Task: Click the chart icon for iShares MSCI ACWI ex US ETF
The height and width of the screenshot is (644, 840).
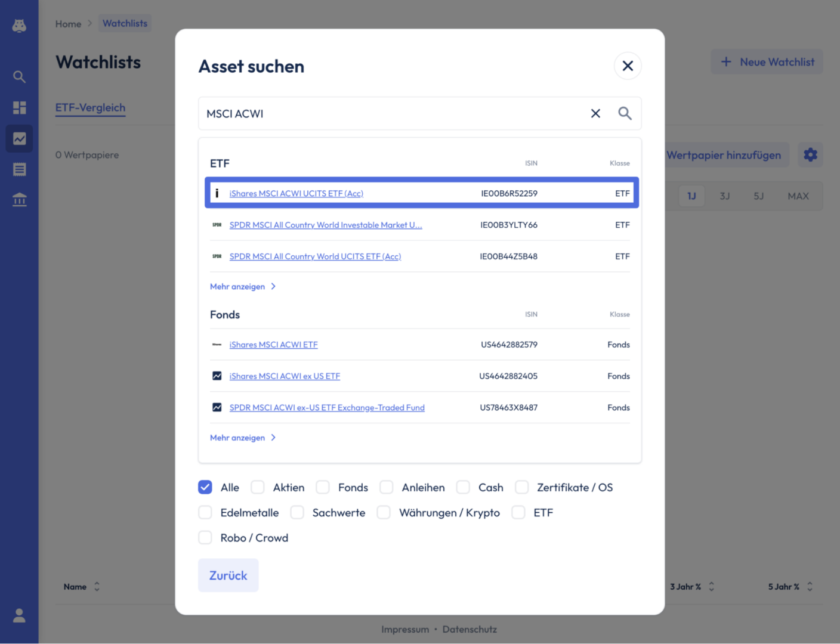Action: click(217, 376)
